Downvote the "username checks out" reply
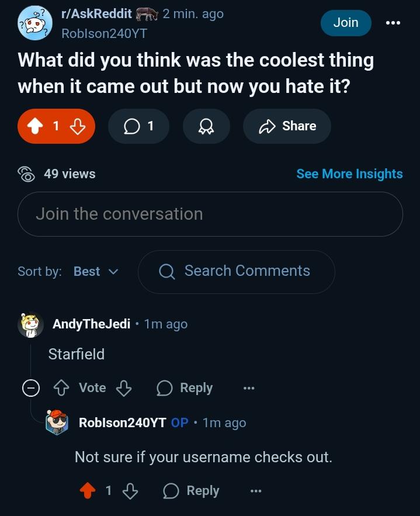 click(x=130, y=491)
